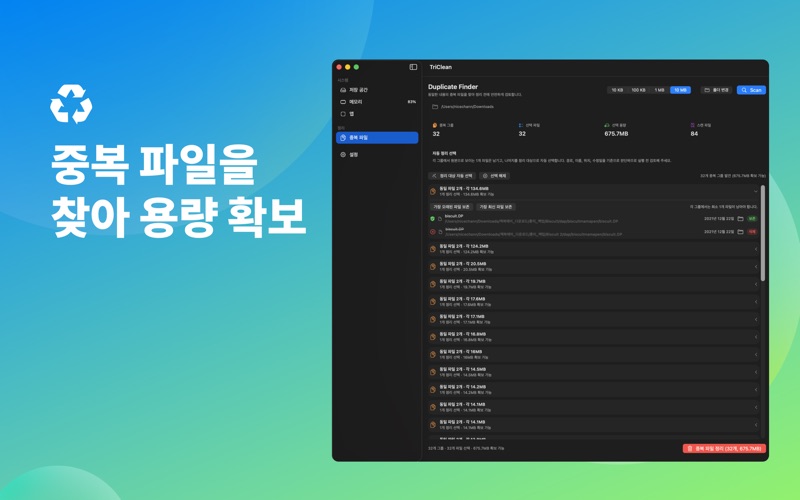The height and width of the screenshot is (500, 800).
Task: Open 메모리 memory section in sidebar
Action: coord(377,102)
